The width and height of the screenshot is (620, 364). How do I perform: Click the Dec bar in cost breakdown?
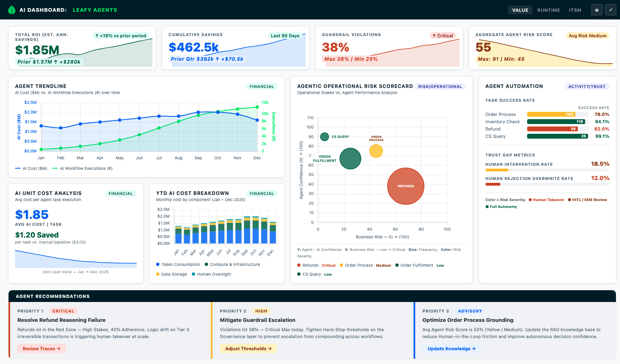coord(272,232)
